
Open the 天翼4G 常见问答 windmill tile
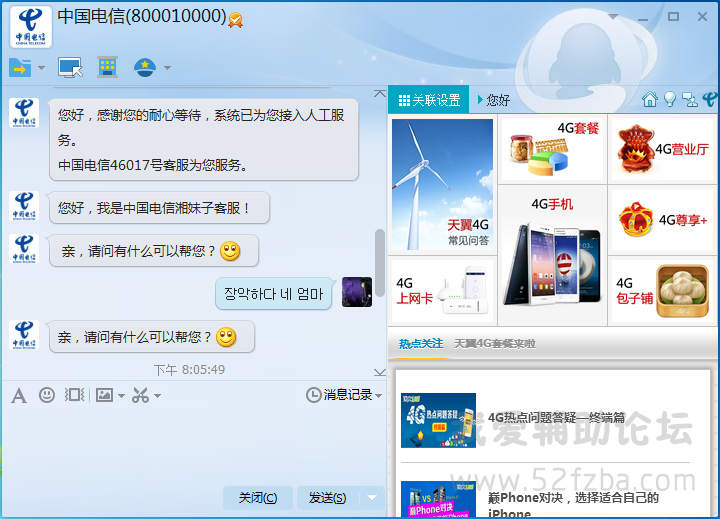(442, 185)
